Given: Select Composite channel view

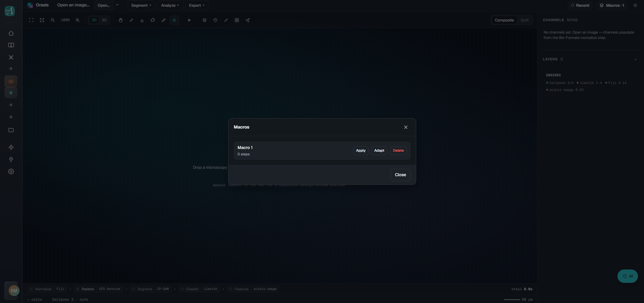Looking at the screenshot, I should [504, 20].
